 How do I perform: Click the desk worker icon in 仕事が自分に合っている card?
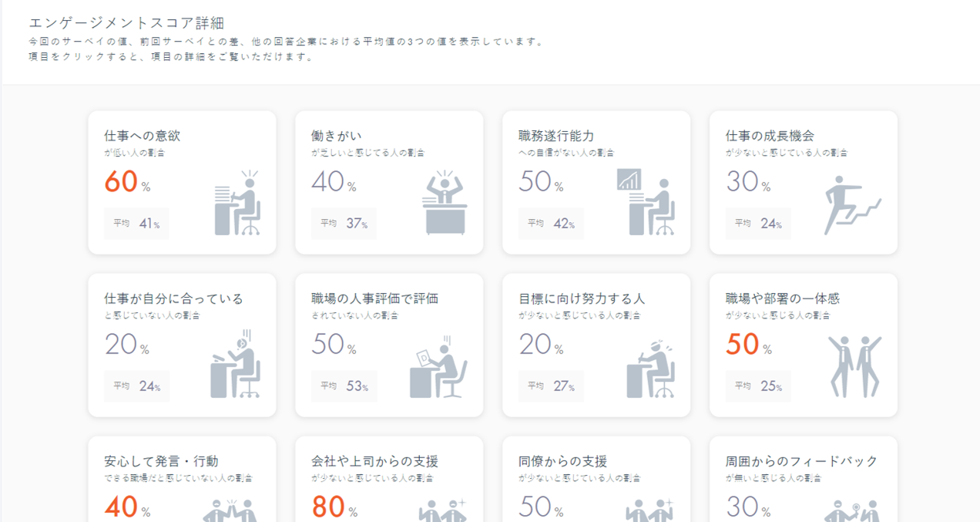pos(236,365)
